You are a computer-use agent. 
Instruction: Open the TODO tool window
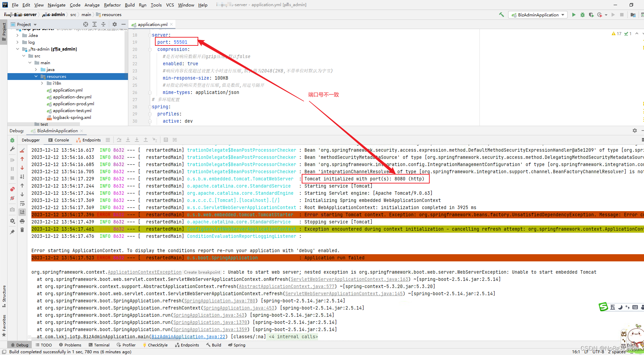pos(44,345)
